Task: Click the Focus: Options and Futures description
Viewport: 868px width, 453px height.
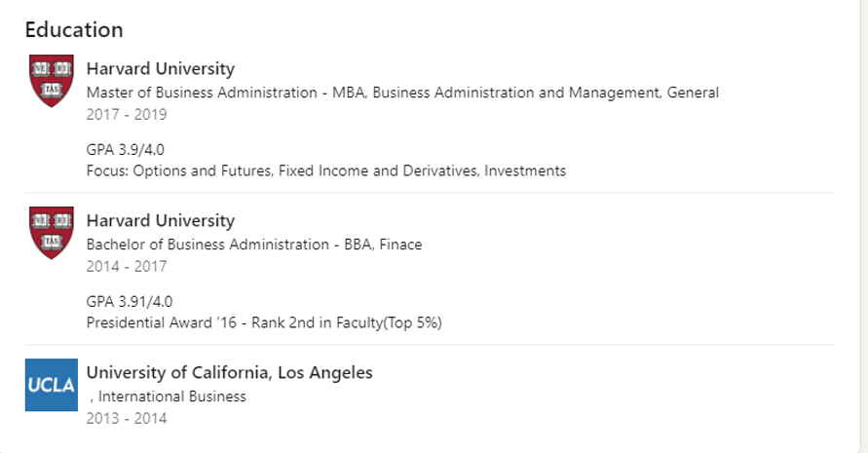Action: [326, 171]
